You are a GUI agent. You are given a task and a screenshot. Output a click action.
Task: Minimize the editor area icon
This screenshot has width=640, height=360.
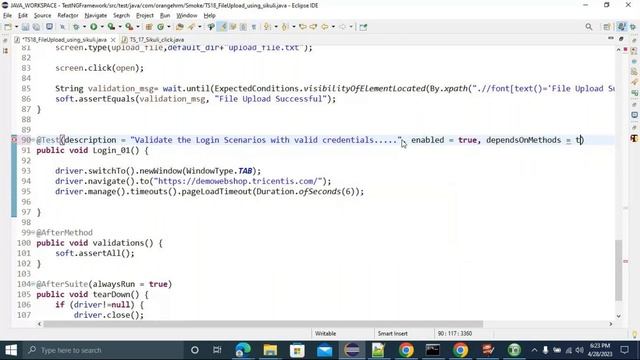coord(611,38)
